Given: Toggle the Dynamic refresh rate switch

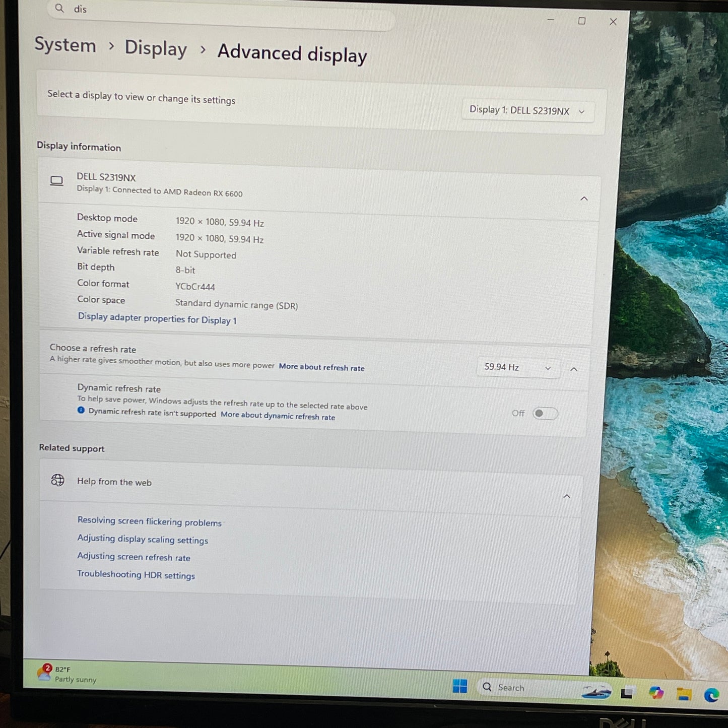Looking at the screenshot, I should pyautogui.click(x=545, y=414).
